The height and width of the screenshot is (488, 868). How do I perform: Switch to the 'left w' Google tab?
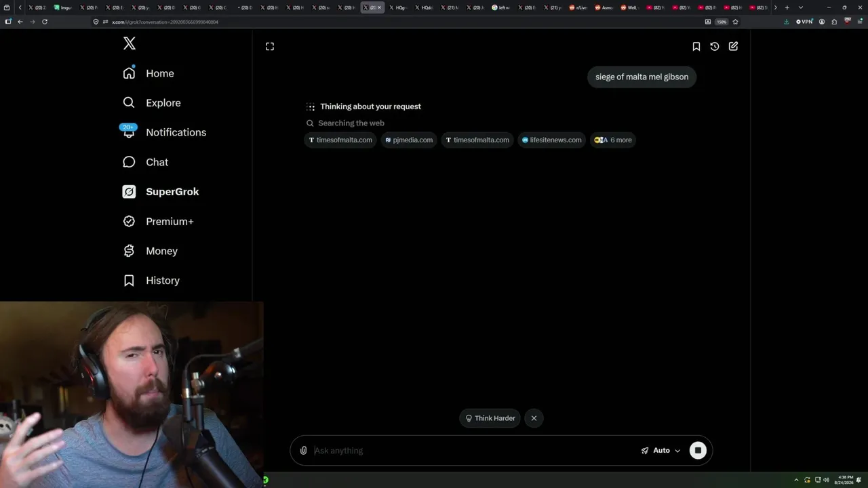pos(501,7)
